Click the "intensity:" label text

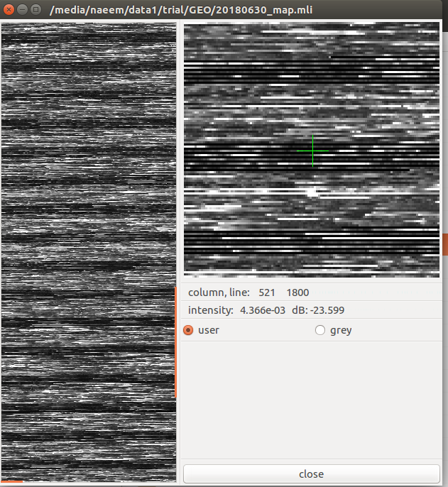coord(211,310)
